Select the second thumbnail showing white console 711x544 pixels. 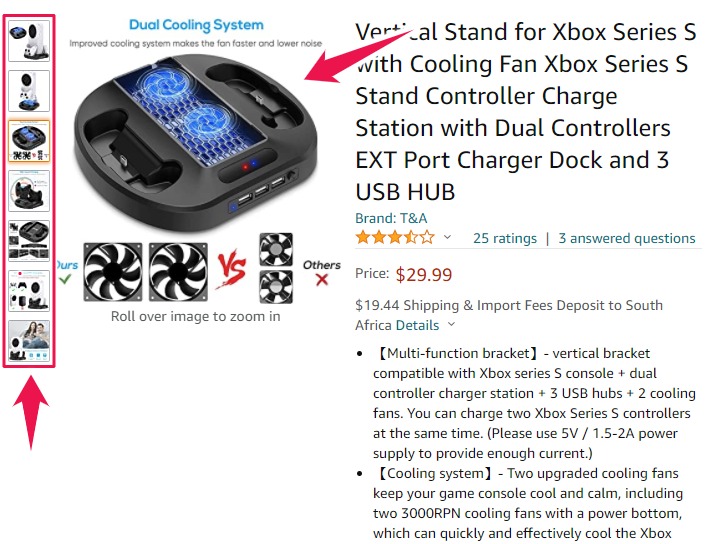tap(29, 91)
